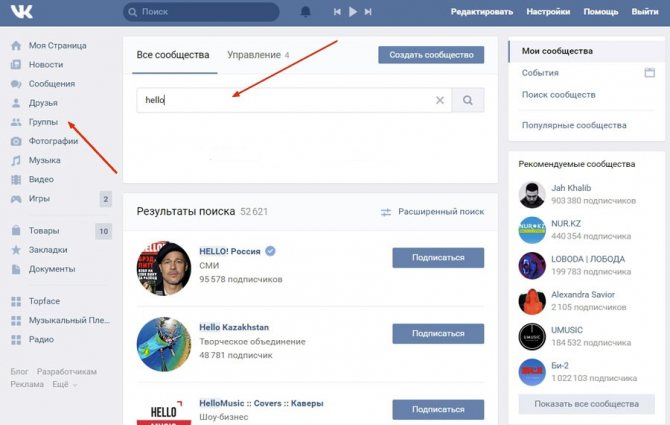Image resolution: width=670 pixels, height=425 pixels.
Task: Click the Игры counter badge 2
Action: (106, 199)
